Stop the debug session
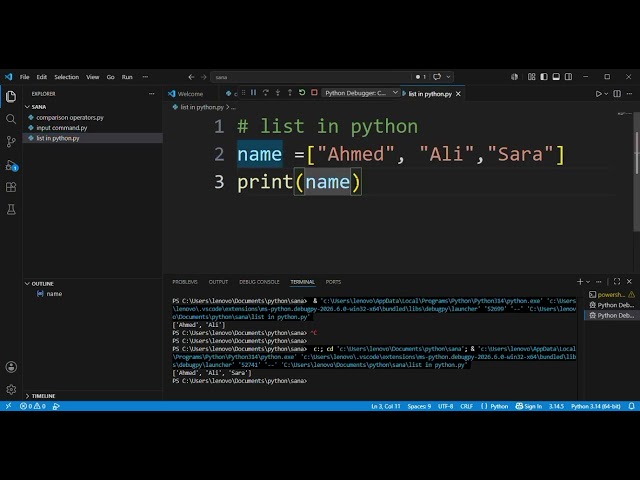 (x=314, y=93)
